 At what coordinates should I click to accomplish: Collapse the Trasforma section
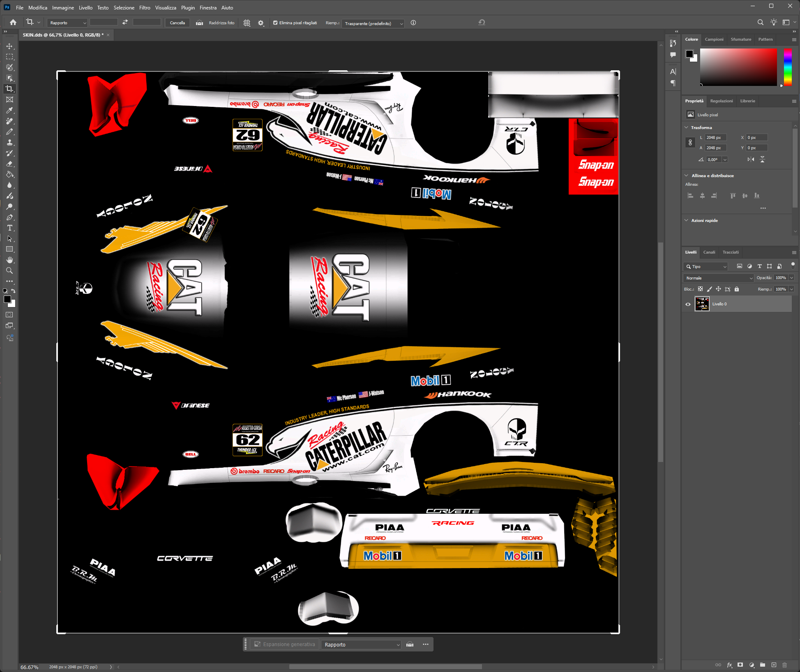(x=687, y=127)
